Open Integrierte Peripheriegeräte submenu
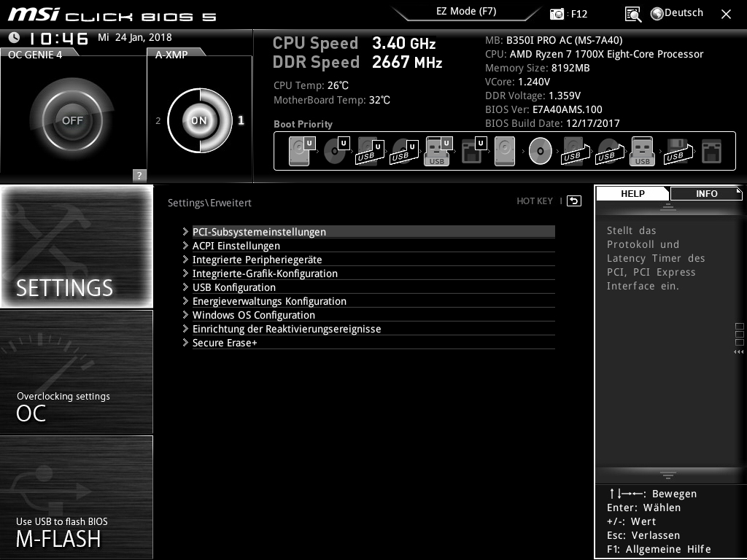Image resolution: width=747 pixels, height=560 pixels. pos(368,260)
